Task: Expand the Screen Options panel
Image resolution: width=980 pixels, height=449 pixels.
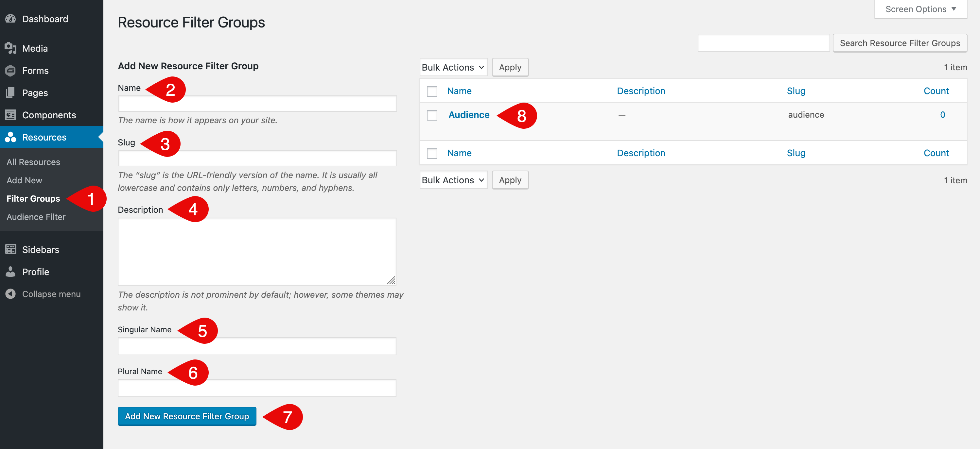Action: tap(921, 9)
